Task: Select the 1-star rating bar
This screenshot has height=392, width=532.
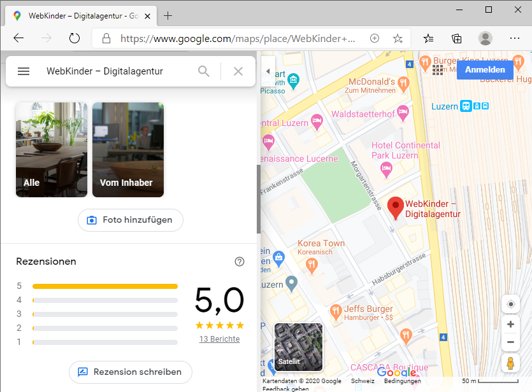Action: 105,342
